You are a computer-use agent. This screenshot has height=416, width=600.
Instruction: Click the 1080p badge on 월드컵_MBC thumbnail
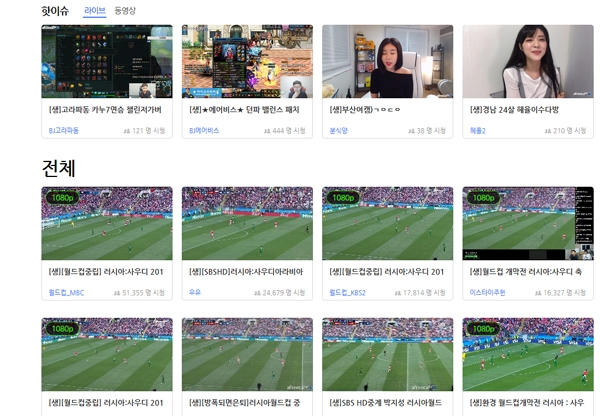[x=62, y=198]
